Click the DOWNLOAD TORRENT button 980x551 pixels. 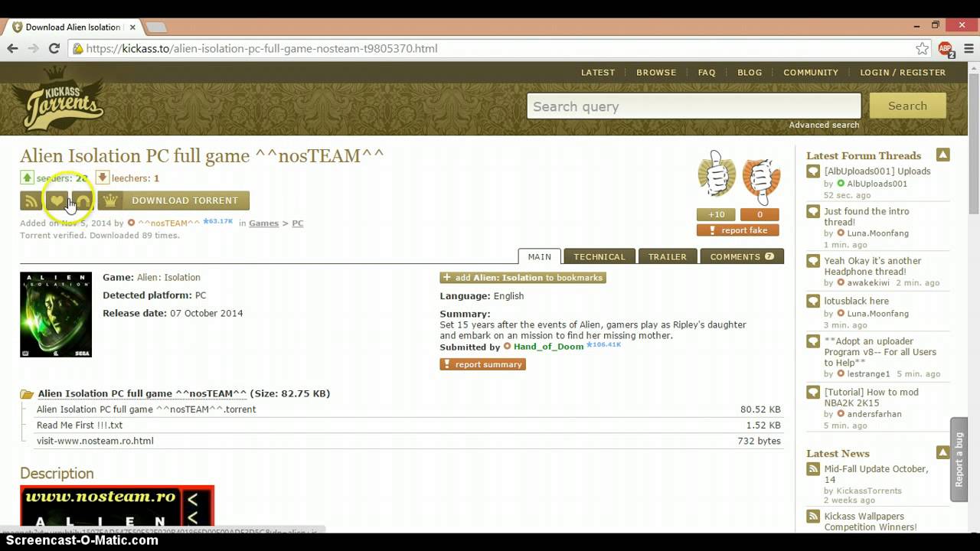[174, 201]
